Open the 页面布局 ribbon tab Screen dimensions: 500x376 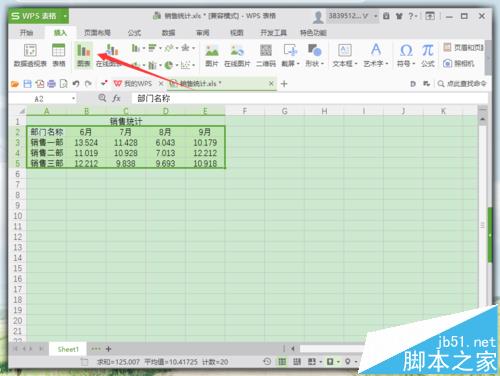click(97, 33)
